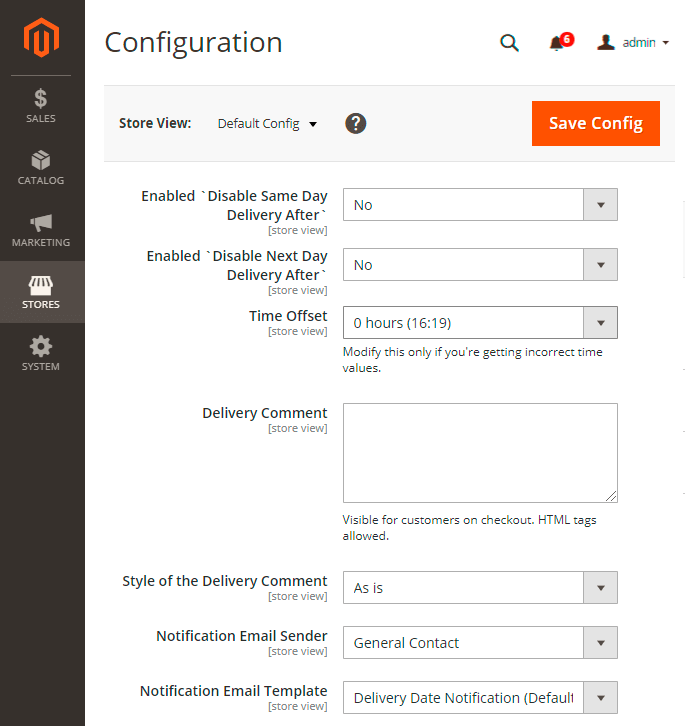The width and height of the screenshot is (685, 726).
Task: Open the Catalog sidebar menu
Action: tap(41, 168)
